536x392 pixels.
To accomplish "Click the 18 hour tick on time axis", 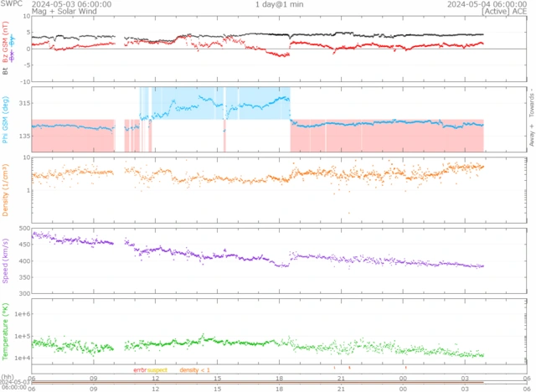I will click(279, 378).
